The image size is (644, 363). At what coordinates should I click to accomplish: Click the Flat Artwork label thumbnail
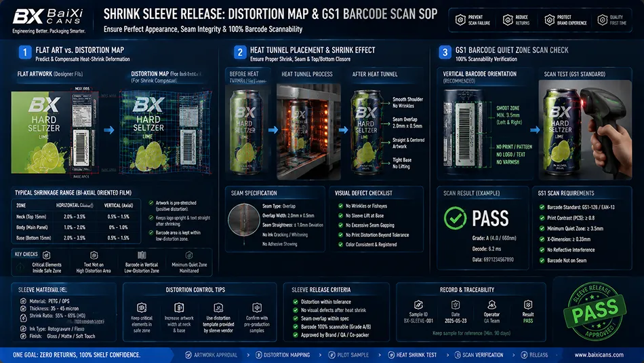tap(55, 132)
